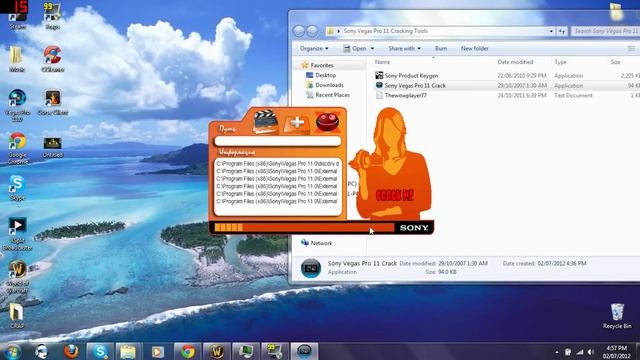
Task: Select Downloads in Favorites list
Action: coord(329,85)
